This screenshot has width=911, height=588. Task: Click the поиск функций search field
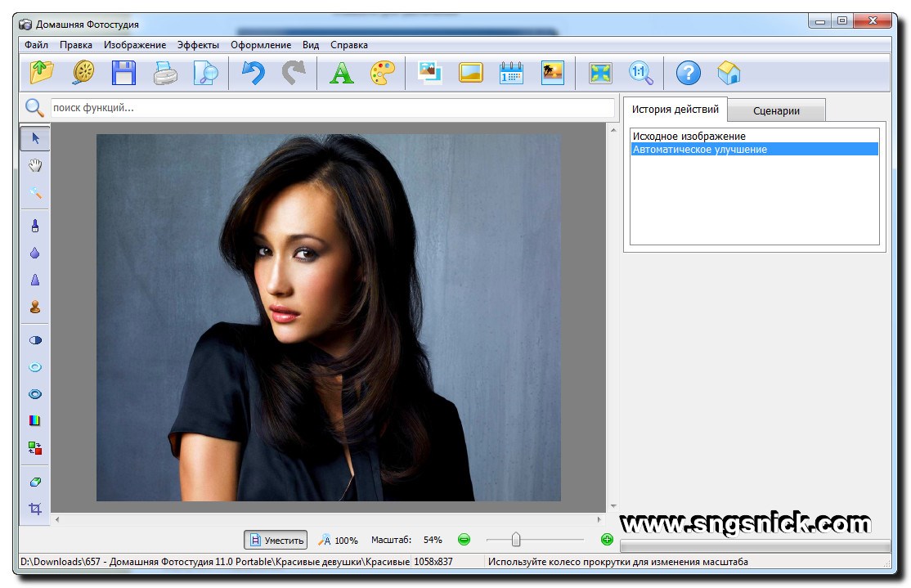(x=332, y=107)
